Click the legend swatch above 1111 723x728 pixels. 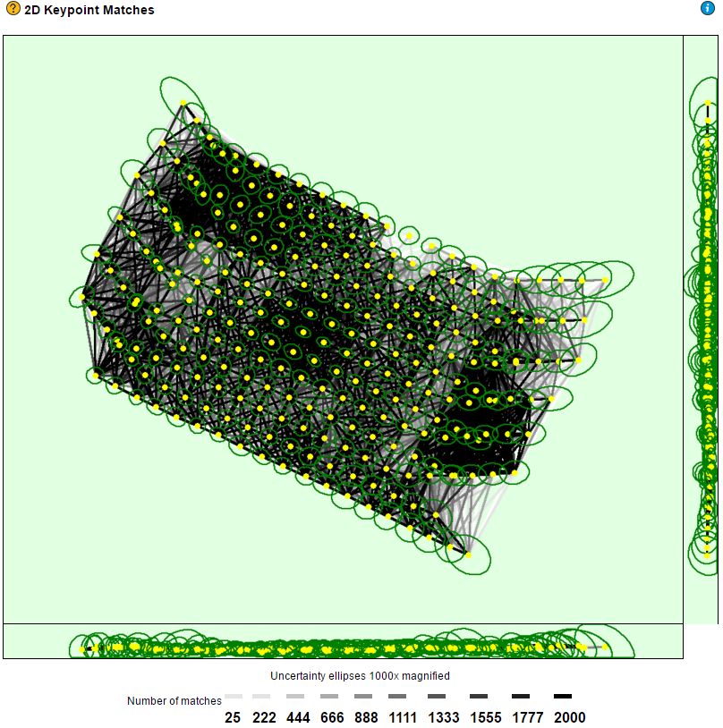click(x=396, y=696)
